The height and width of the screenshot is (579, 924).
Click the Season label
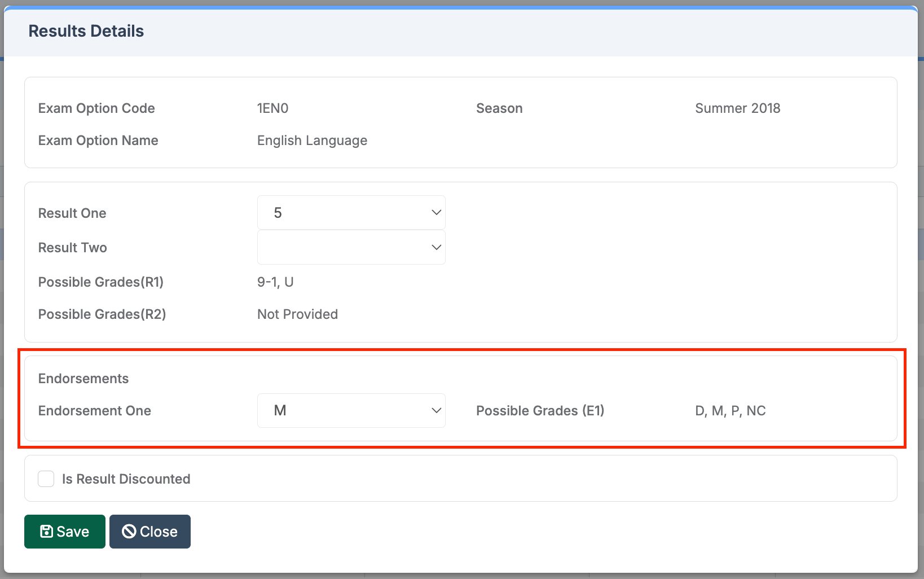pyautogui.click(x=499, y=108)
